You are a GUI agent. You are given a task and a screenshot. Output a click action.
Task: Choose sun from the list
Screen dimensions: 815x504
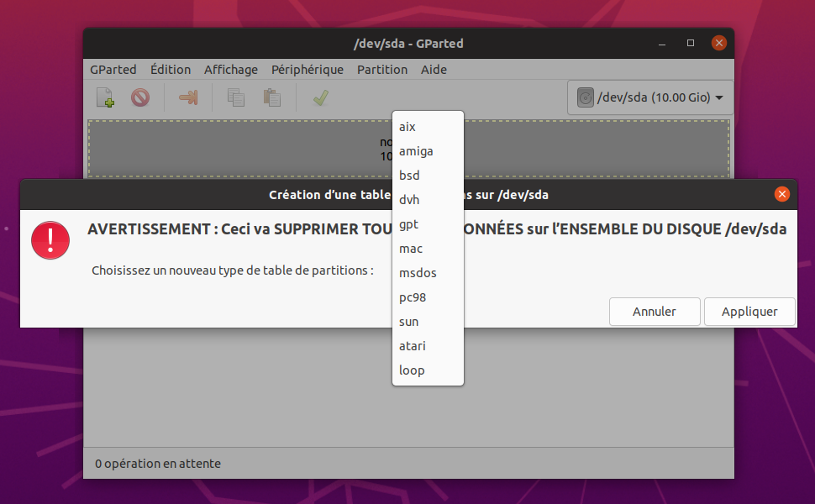(428, 323)
